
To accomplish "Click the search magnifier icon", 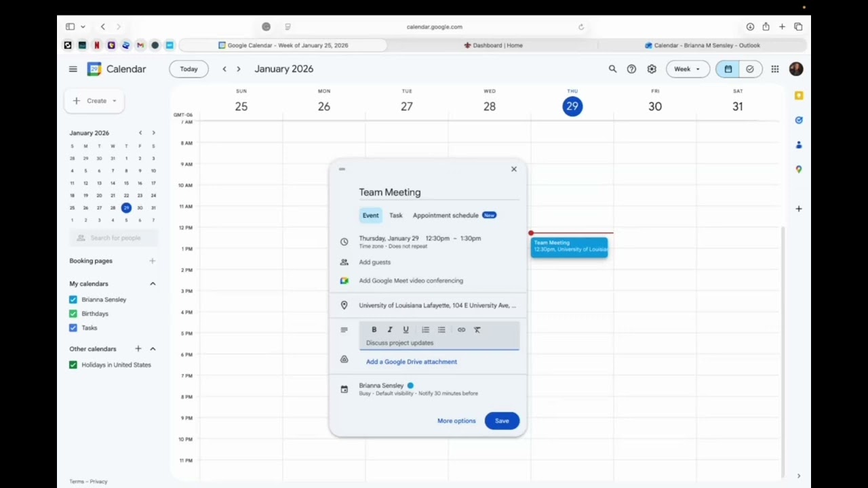I will [612, 69].
